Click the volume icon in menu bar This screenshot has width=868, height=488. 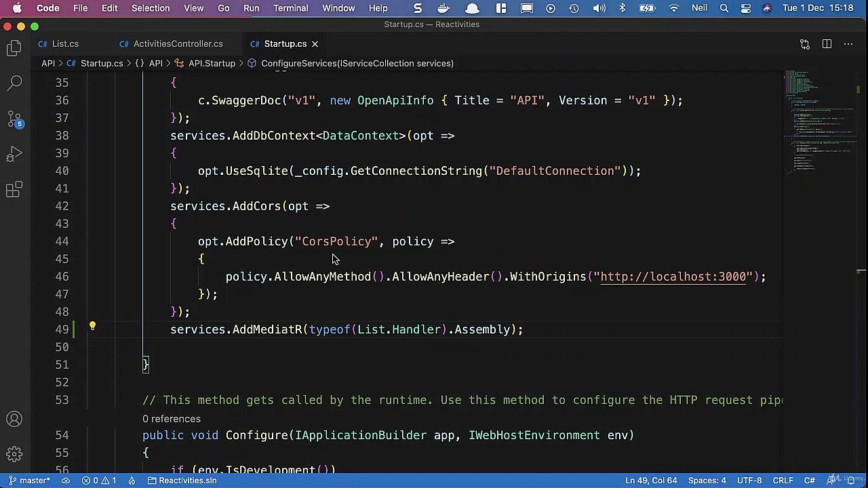[x=599, y=8]
